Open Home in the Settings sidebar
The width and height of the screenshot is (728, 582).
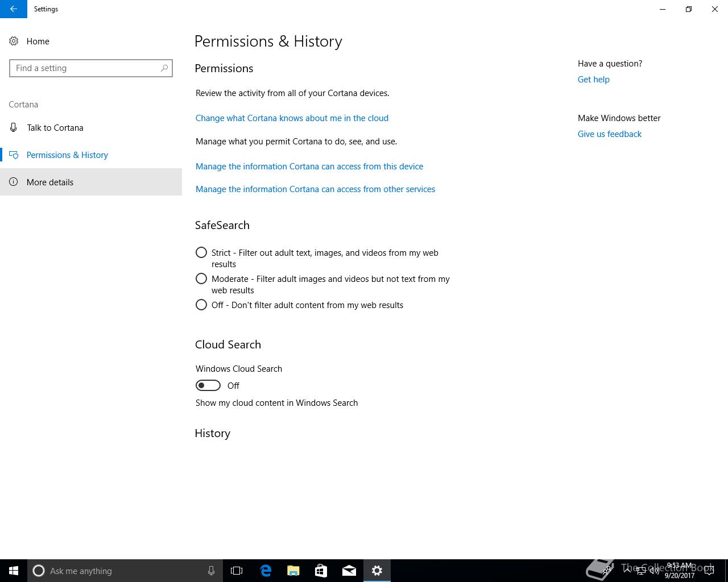coord(91,41)
